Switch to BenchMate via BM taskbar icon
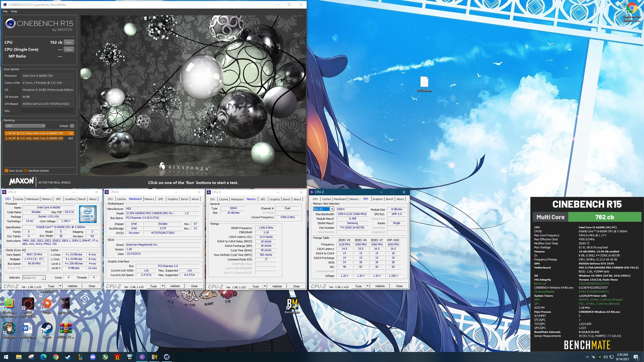This screenshot has width=644, height=362. [x=154, y=357]
